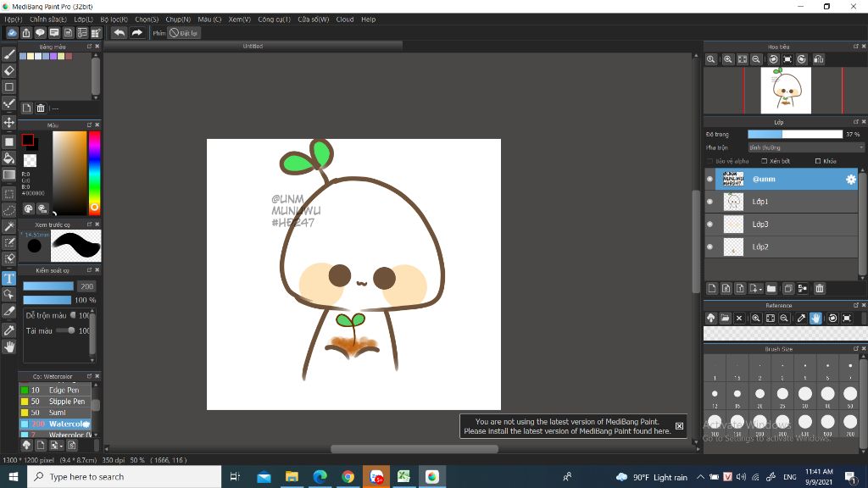Select the Text tool
868x488 pixels.
(x=8, y=278)
